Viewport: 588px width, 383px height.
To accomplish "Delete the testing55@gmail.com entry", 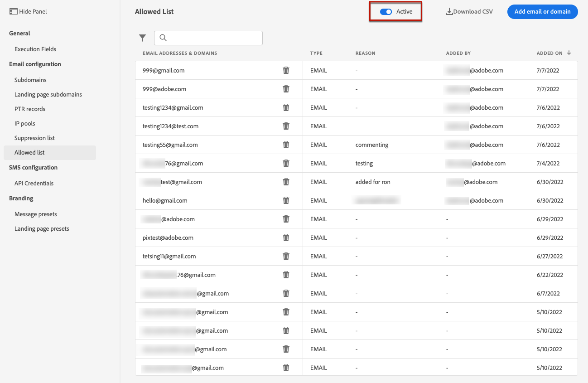I will pos(286,145).
